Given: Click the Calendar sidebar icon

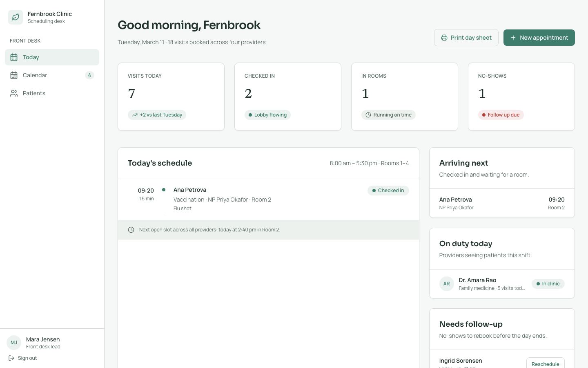Looking at the screenshot, I should [x=14, y=75].
